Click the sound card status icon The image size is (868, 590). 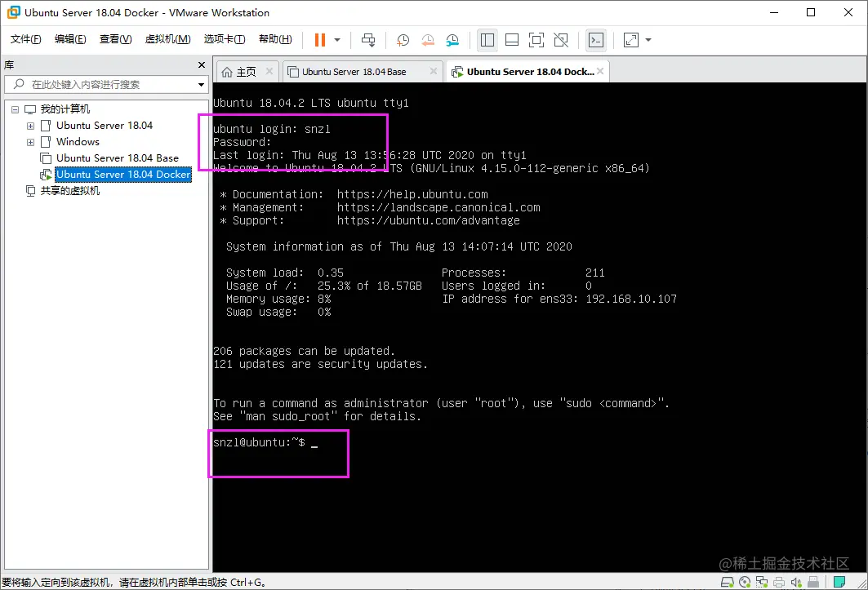point(796,583)
